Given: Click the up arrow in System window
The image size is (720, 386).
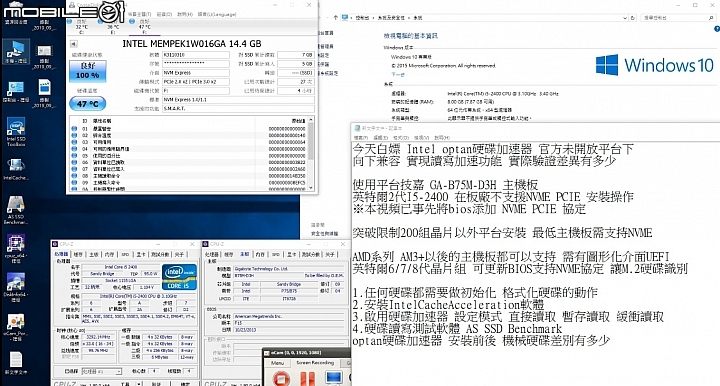Looking at the screenshot, I should (335, 17).
